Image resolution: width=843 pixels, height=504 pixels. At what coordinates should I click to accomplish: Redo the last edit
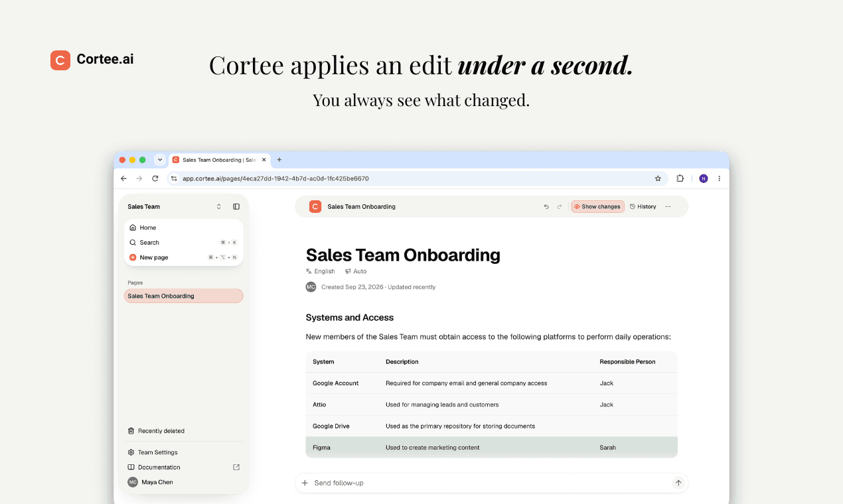click(560, 207)
